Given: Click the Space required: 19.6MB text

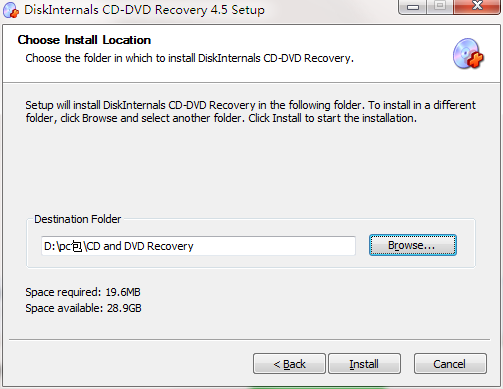Looking at the screenshot, I should pyautogui.click(x=83, y=292).
